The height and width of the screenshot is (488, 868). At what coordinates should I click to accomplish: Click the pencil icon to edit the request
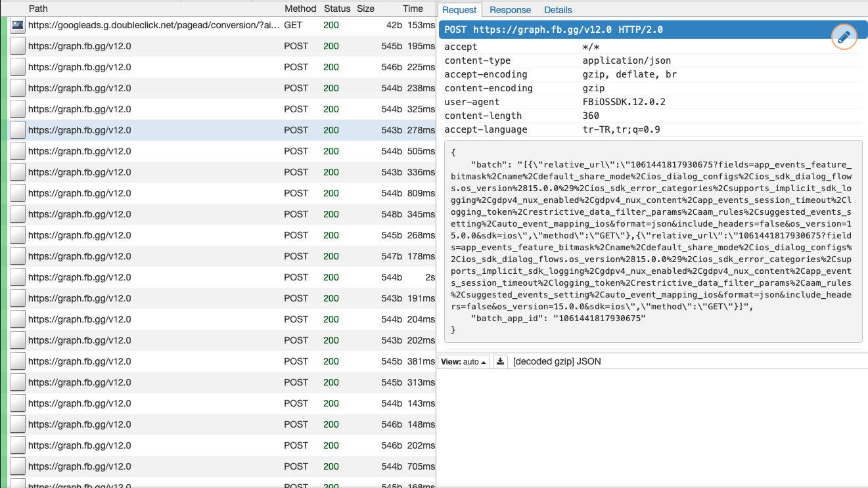(x=844, y=37)
